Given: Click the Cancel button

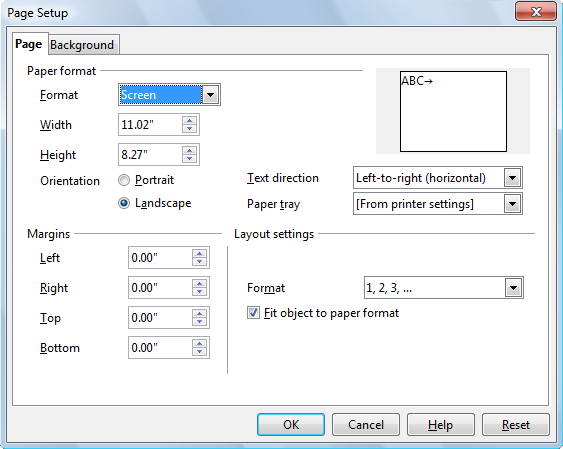Looking at the screenshot, I should click(x=366, y=425).
